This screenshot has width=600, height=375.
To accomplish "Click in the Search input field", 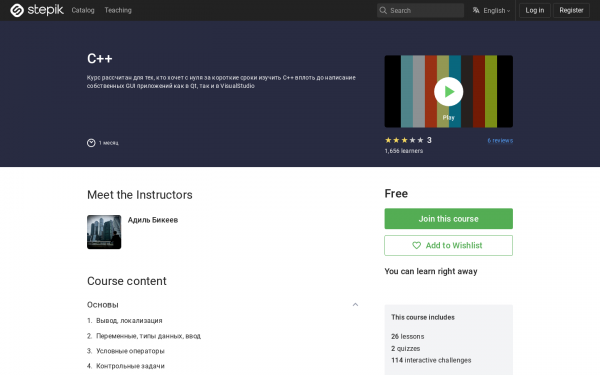I will click(x=420, y=10).
